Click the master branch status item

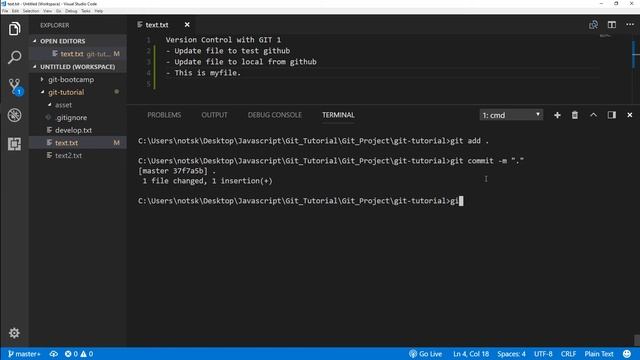point(24,354)
